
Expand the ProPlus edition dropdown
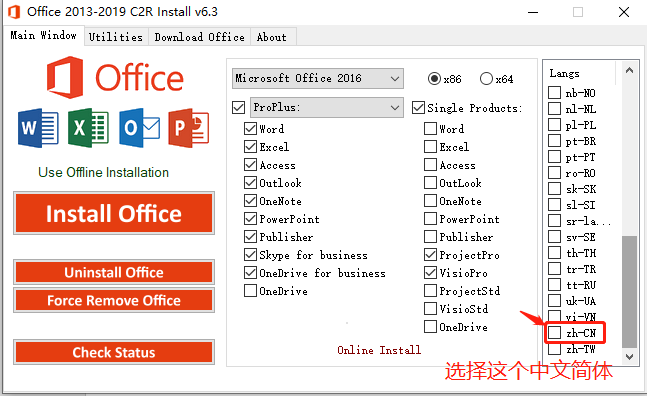(x=326, y=108)
